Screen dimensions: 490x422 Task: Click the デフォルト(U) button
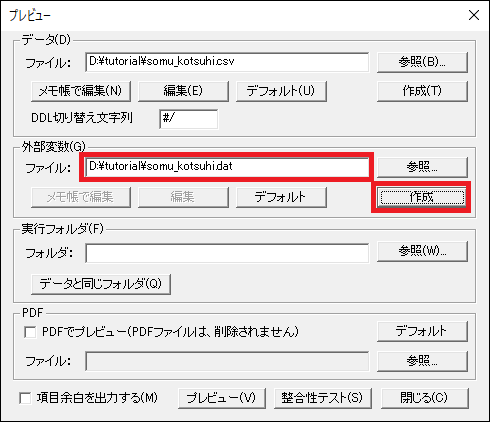(281, 91)
